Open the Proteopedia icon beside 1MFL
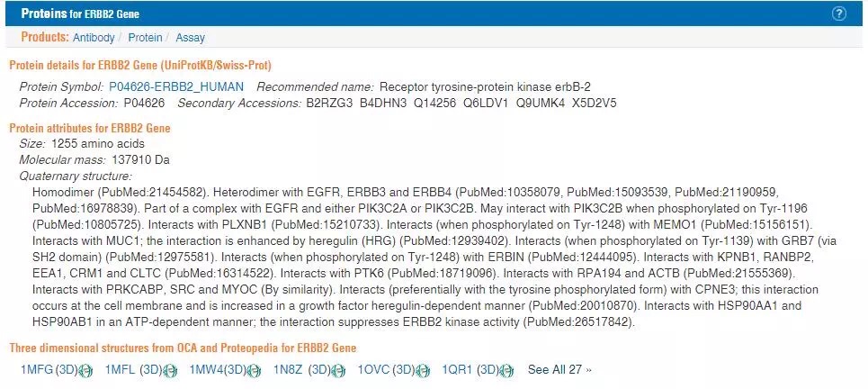 170,370
